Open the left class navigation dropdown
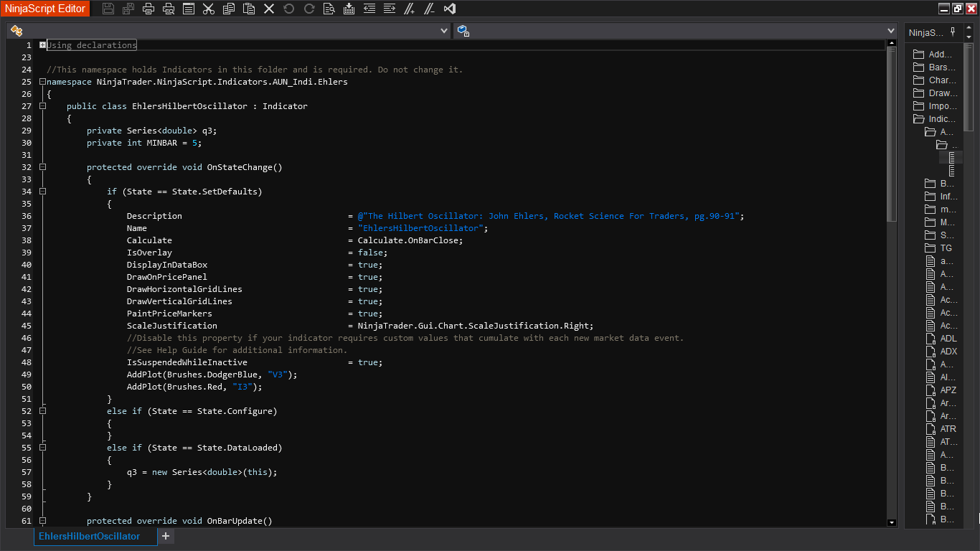 [444, 32]
